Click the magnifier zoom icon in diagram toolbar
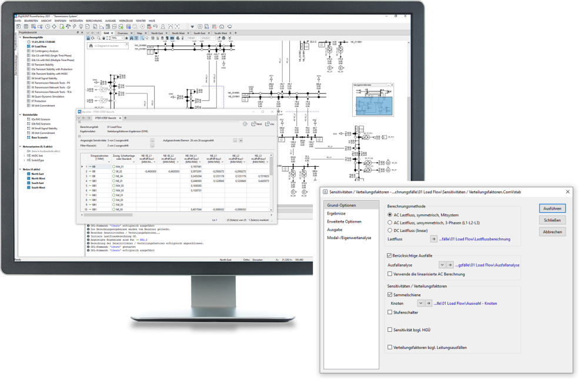The image size is (588, 390). tap(99, 38)
